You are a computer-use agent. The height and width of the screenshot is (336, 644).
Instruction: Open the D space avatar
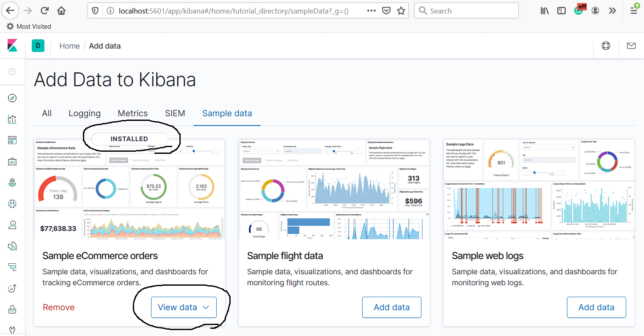pos(38,46)
